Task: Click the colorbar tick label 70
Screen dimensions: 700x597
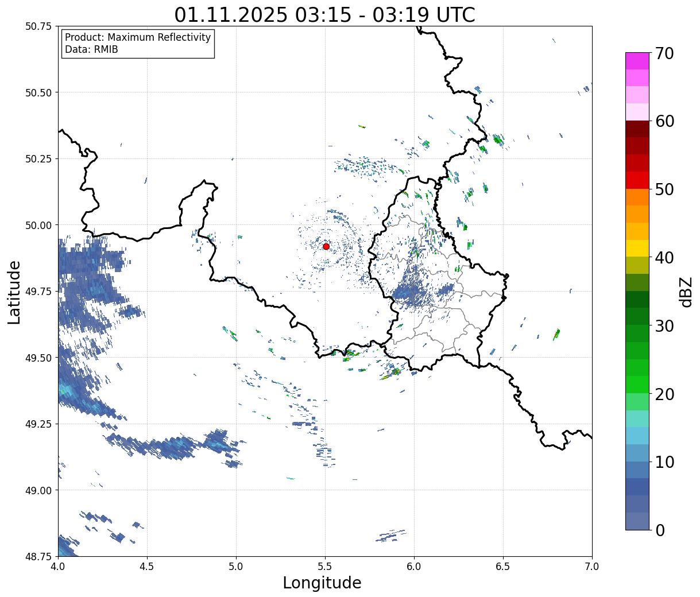Action: coord(664,53)
